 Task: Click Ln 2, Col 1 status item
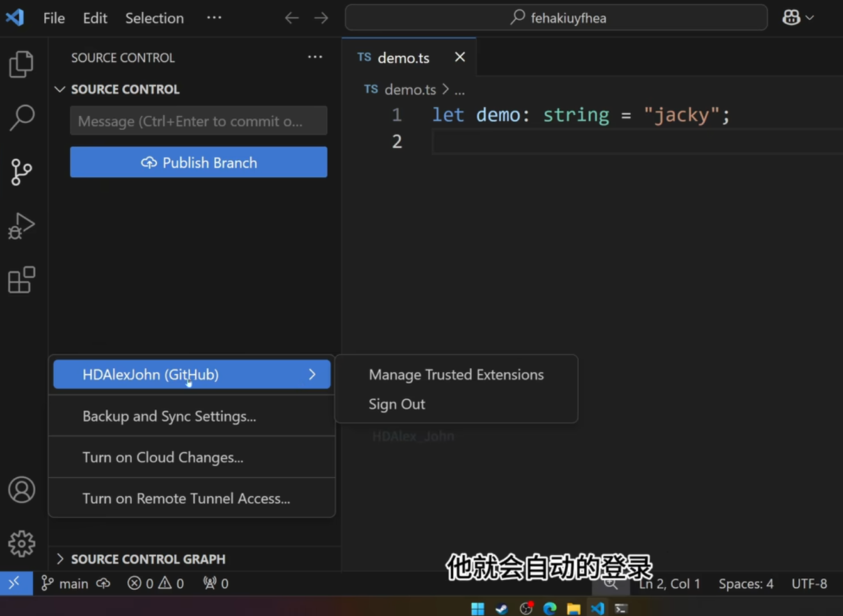pyautogui.click(x=670, y=583)
